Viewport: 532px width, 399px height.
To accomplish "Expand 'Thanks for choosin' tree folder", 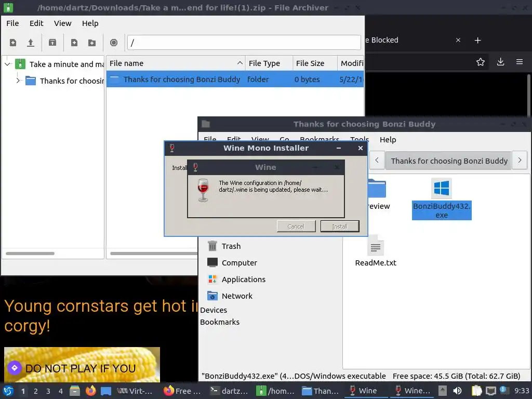I will (x=18, y=81).
